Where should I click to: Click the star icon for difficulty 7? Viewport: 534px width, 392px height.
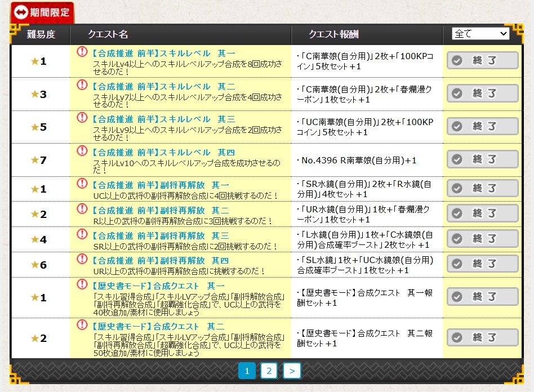coord(35,161)
